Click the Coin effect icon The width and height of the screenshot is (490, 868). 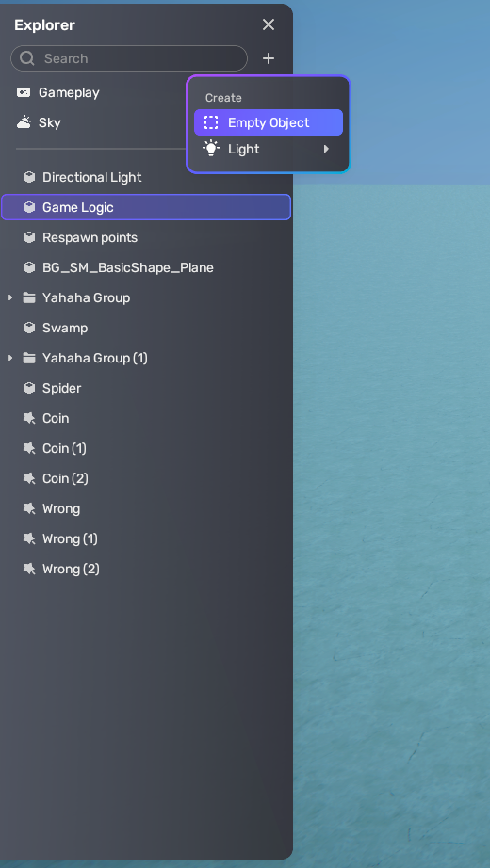point(29,418)
